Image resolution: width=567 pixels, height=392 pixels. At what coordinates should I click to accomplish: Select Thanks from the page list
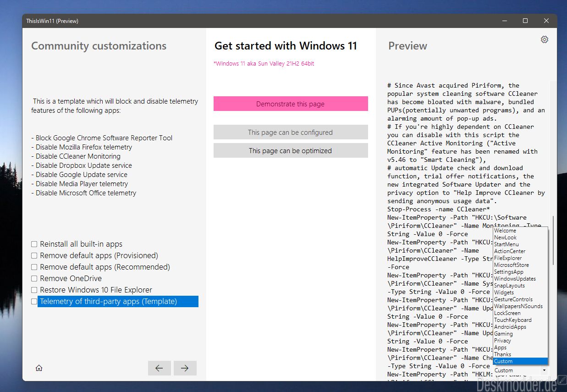[x=520, y=354]
